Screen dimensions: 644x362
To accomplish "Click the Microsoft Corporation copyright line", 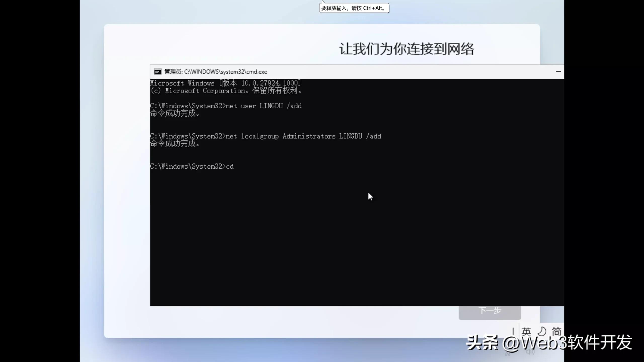I will click(227, 91).
